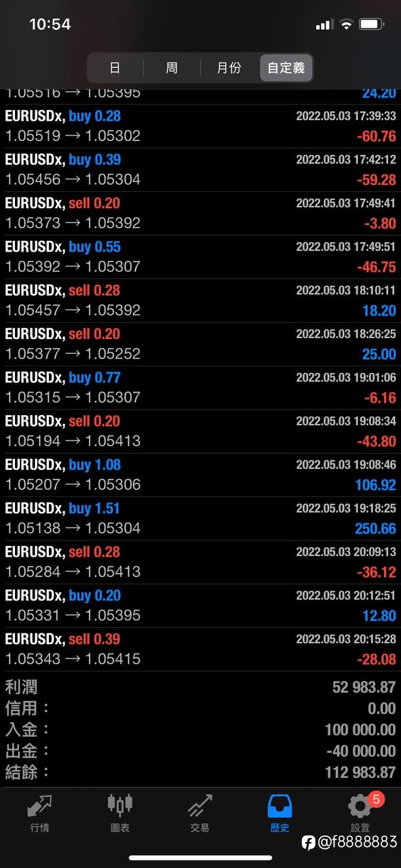The image size is (401, 868).
Task: Tap the 歷史 history tray icon
Action: click(x=280, y=806)
